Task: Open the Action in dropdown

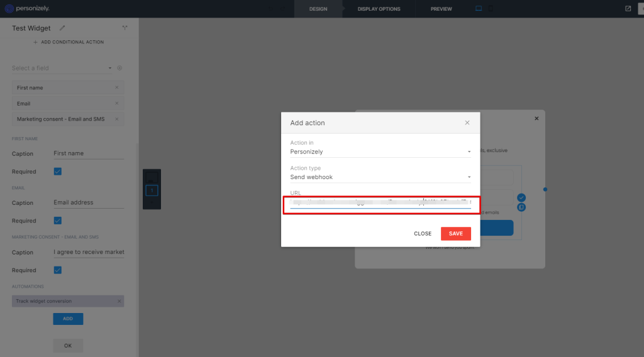Action: click(380, 151)
